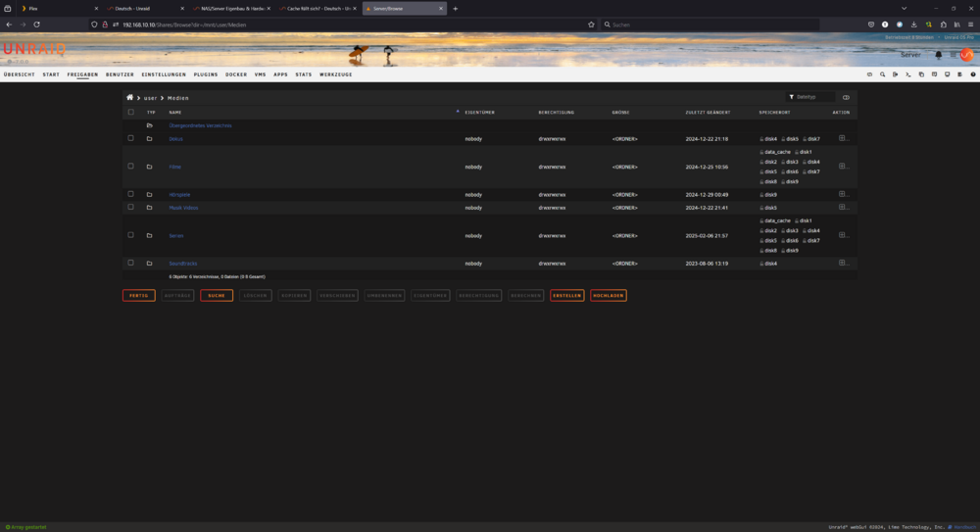
Task: Reload the page with the browser refresh icon
Action: (37, 24)
